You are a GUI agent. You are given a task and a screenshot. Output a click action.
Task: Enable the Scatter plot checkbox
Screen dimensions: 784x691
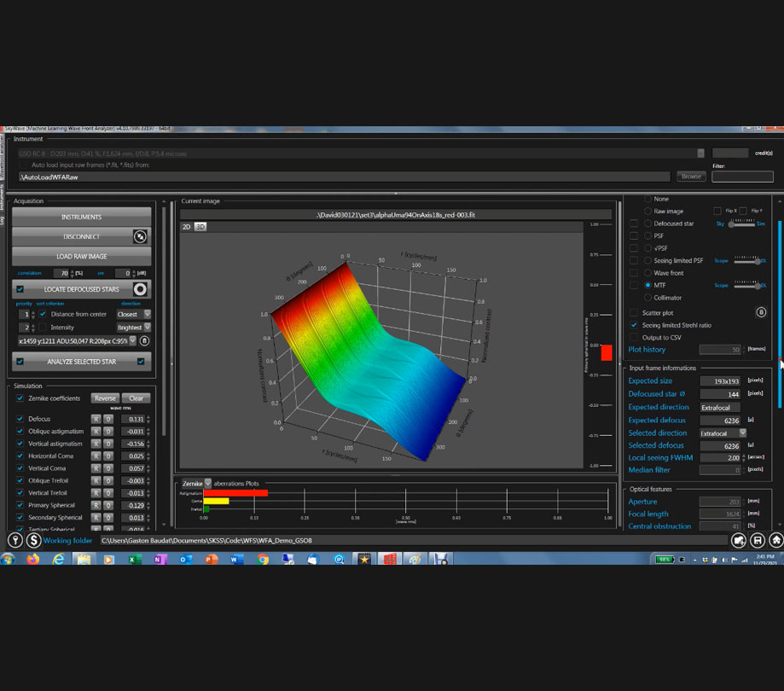click(633, 313)
